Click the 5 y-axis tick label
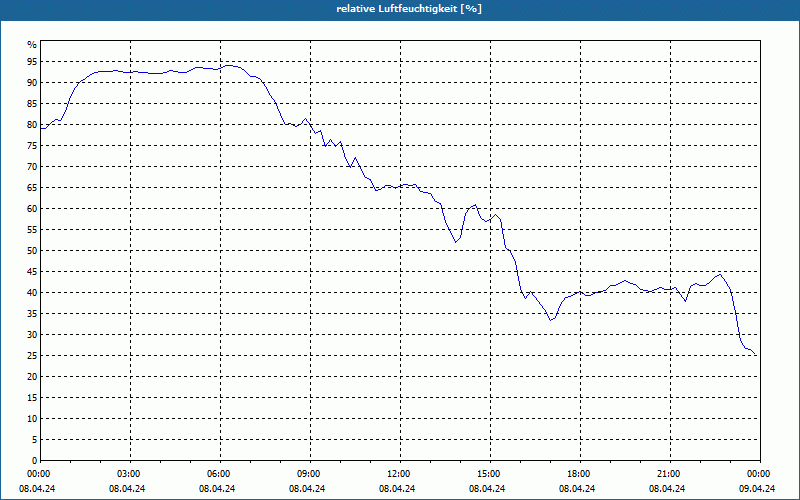The height and width of the screenshot is (500, 800). click(x=34, y=440)
